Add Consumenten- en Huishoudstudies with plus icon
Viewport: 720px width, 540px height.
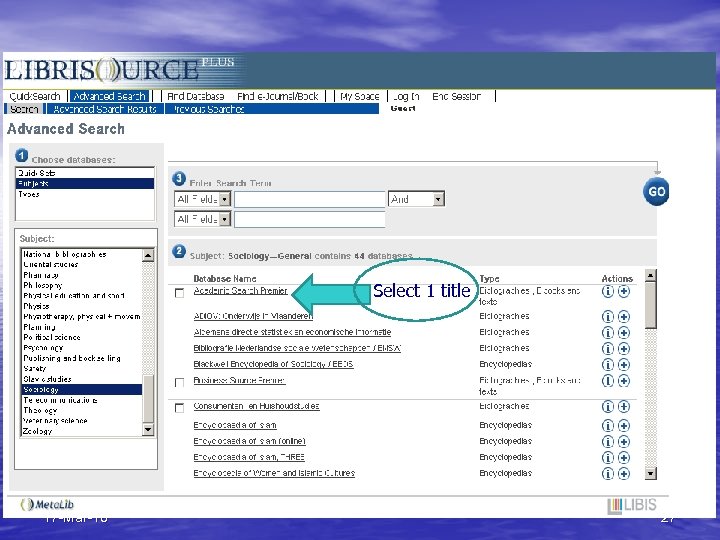(624, 406)
